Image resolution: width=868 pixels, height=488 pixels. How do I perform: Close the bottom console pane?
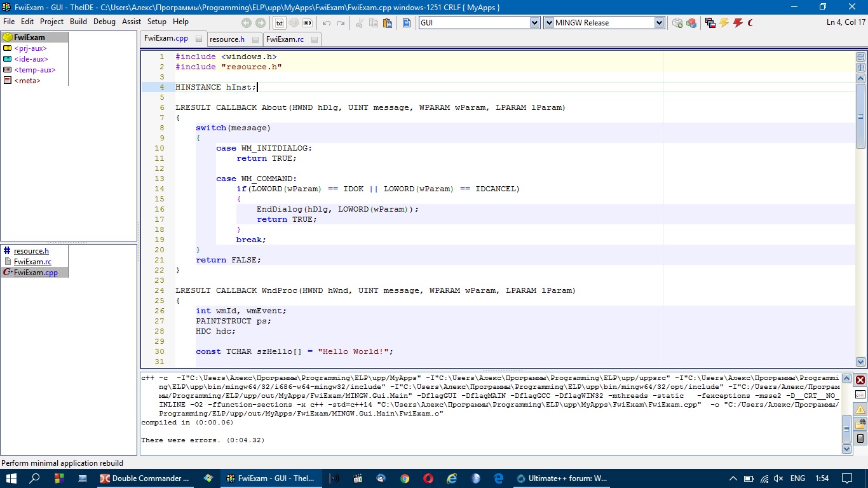coord(860,380)
